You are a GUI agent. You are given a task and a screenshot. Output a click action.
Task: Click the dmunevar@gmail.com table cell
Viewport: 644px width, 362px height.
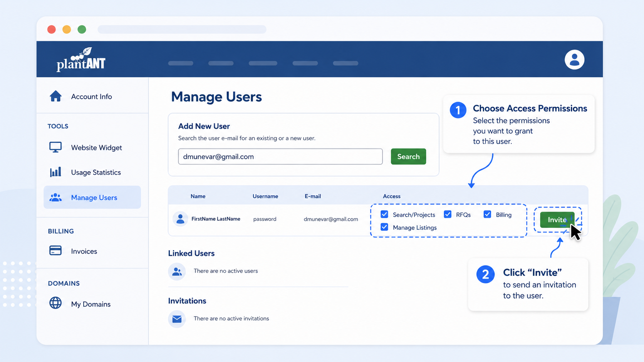331,219
